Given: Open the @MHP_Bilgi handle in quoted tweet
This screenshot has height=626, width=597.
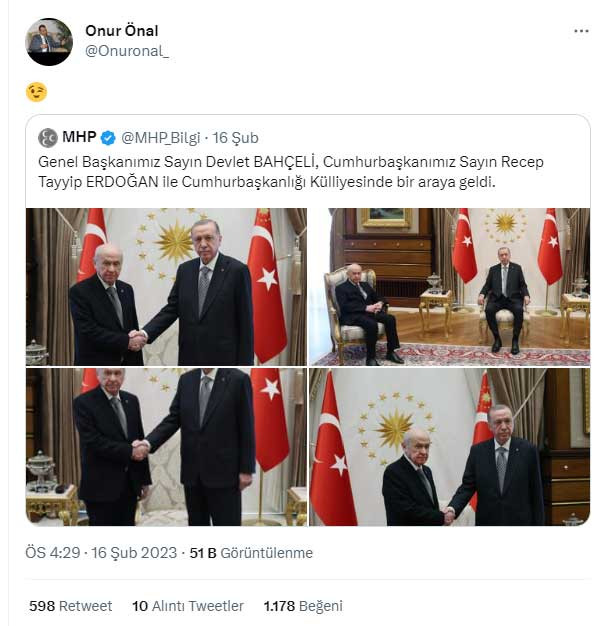Looking at the screenshot, I should pyautogui.click(x=161, y=138).
